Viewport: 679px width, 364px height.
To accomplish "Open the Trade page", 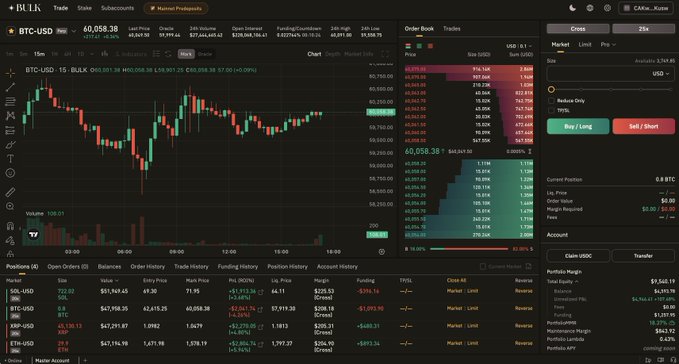I will coord(60,8).
